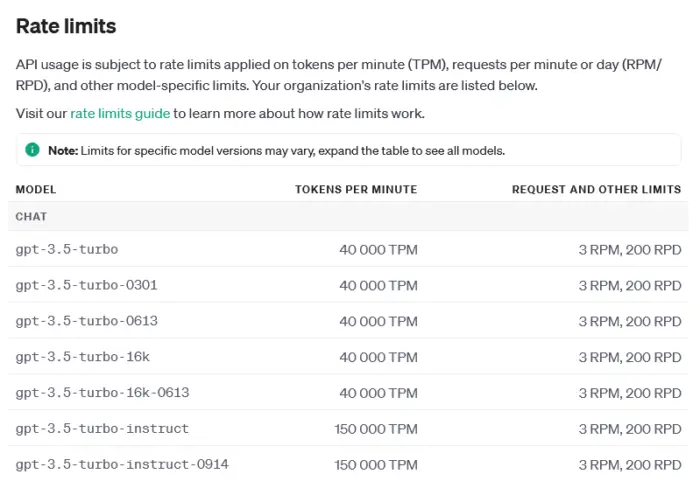The width and height of the screenshot is (700, 481).
Task: Select the gpt-3.5-turbo-instruct model name
Action: coord(102,429)
